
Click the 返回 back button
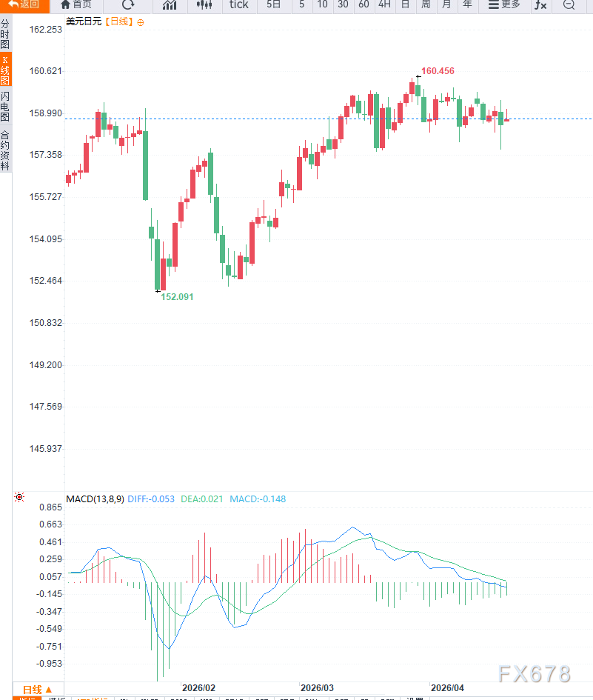click(x=24, y=5)
